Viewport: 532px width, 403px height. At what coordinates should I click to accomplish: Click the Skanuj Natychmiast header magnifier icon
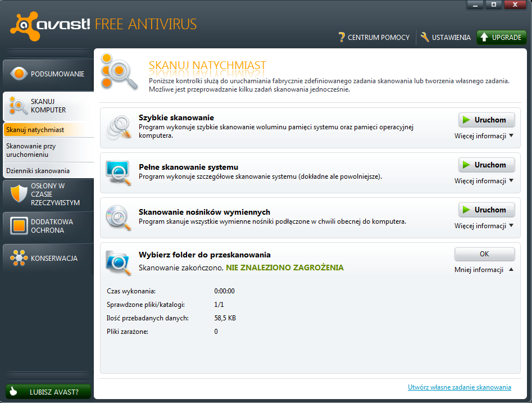[x=119, y=73]
